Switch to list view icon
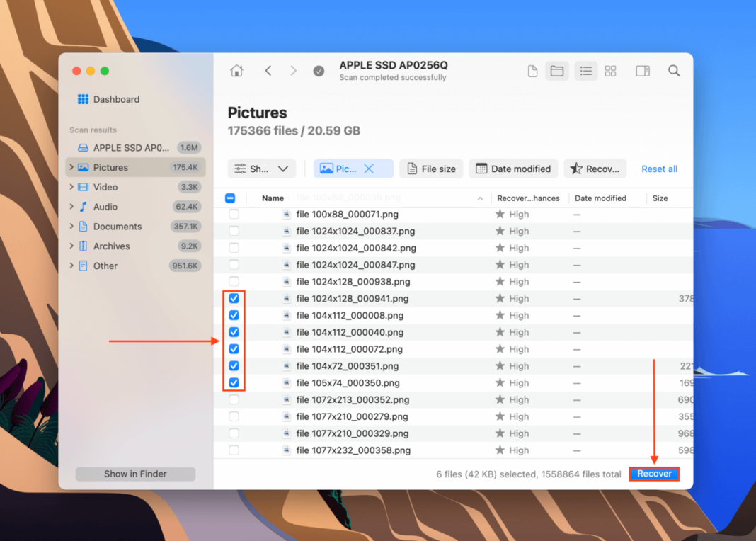Screen dimensions: 756x541 point(585,71)
